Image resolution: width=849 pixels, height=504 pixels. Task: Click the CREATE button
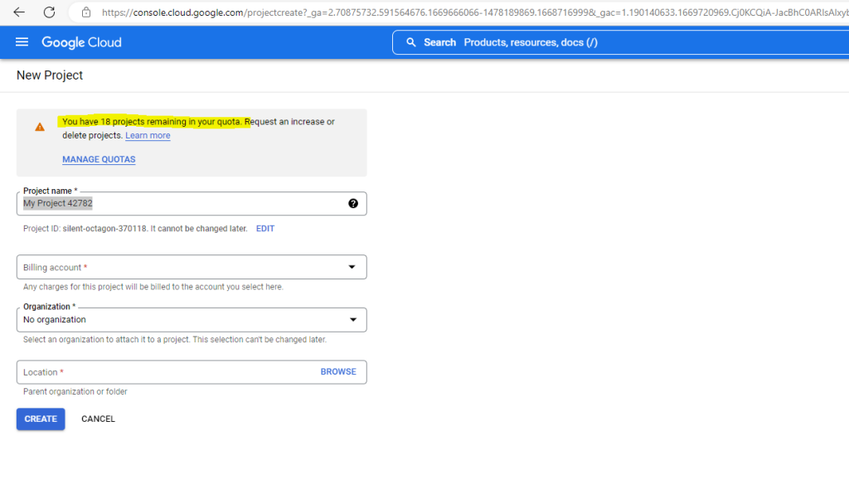41,419
